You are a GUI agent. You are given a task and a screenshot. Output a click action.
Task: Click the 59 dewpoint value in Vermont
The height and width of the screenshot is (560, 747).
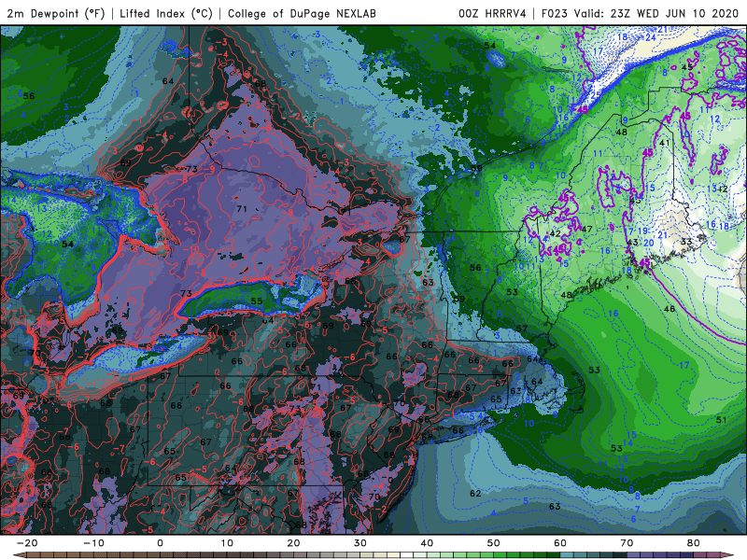(458, 299)
